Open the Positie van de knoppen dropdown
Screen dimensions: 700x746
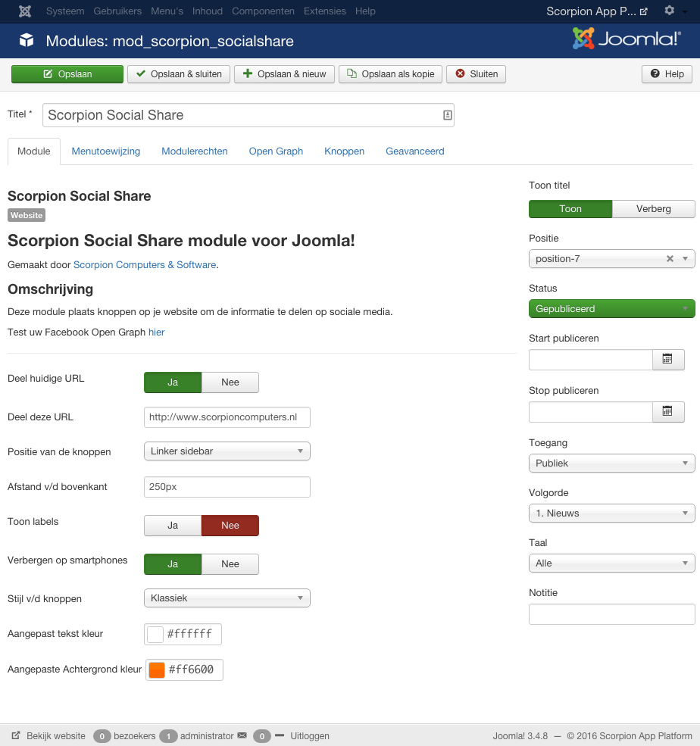(x=227, y=451)
